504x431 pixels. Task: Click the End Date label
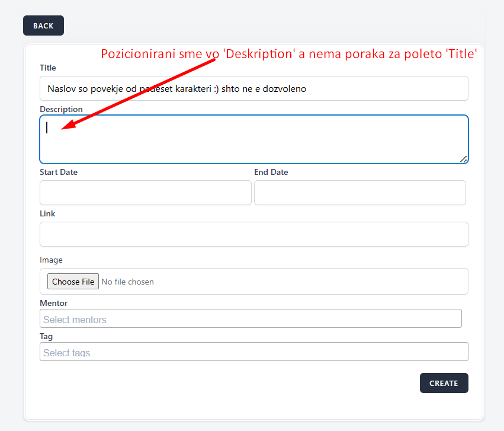271,172
